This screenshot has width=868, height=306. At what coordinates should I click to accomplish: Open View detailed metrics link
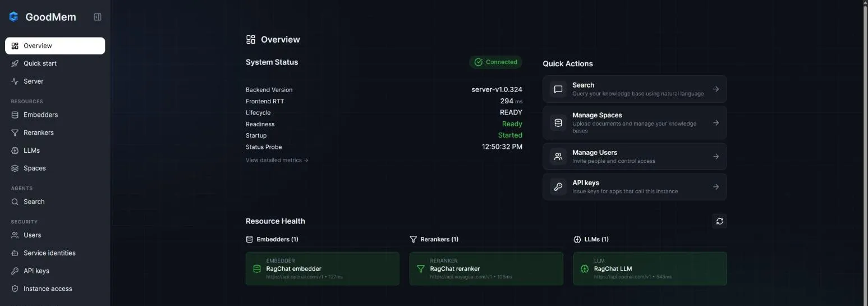point(277,160)
